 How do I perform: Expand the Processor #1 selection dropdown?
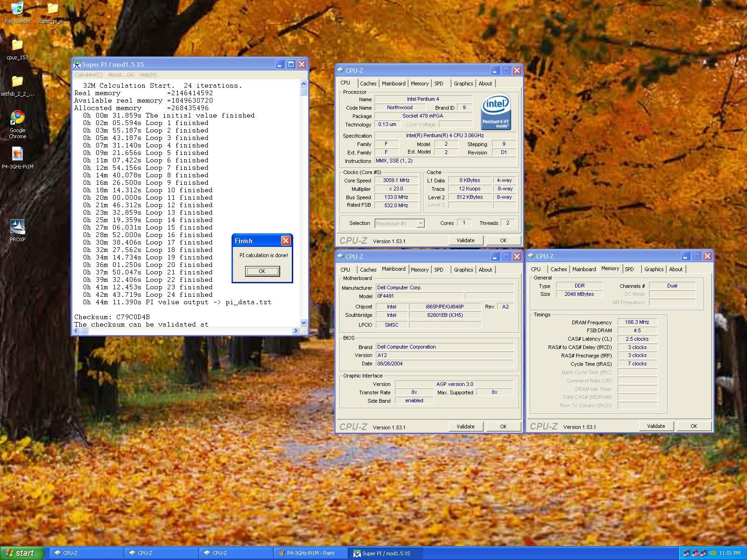pyautogui.click(x=420, y=224)
